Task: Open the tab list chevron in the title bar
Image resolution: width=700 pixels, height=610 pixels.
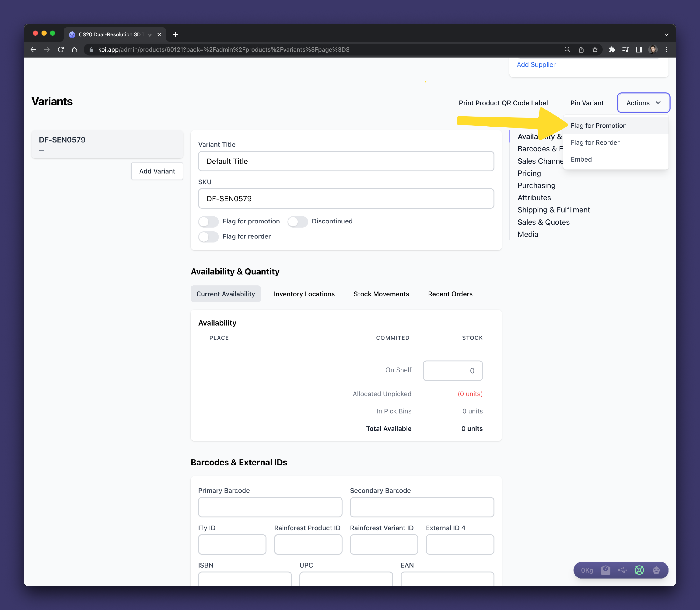Action: pos(666,35)
